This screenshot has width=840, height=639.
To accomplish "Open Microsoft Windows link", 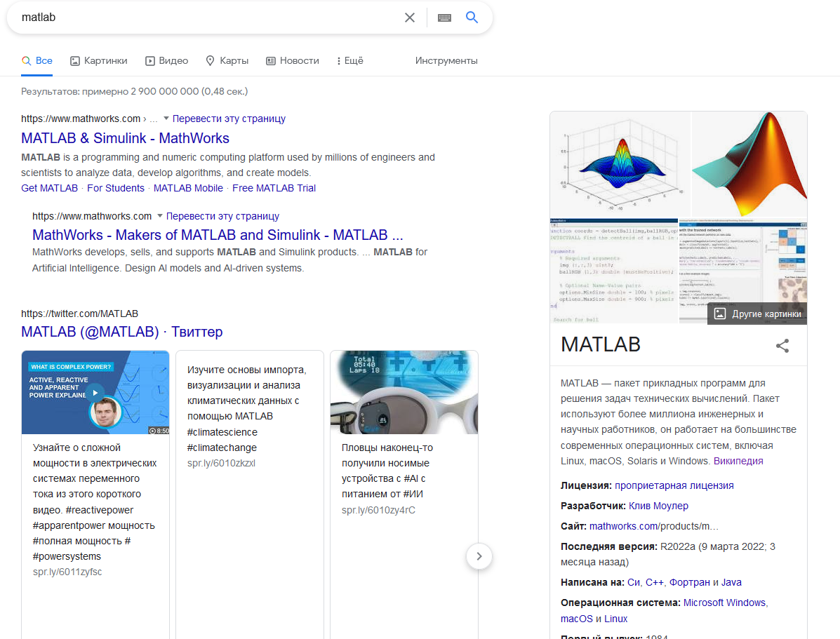I will click(724, 603).
